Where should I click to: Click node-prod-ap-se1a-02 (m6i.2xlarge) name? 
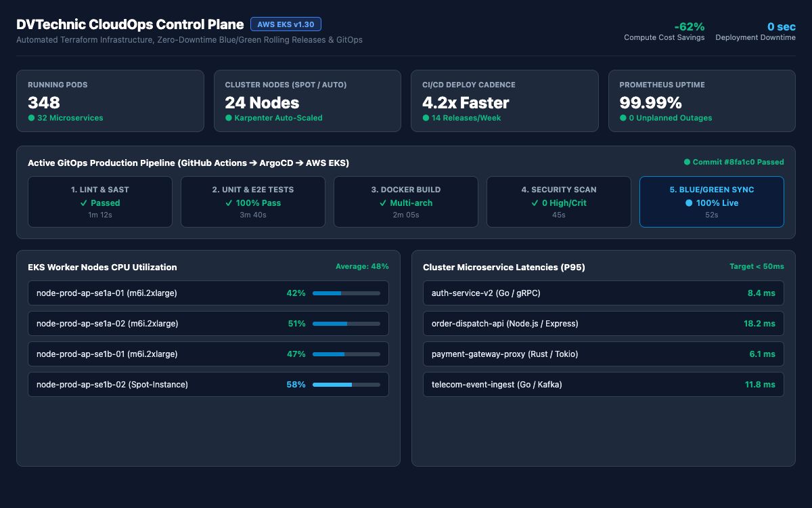pos(107,324)
